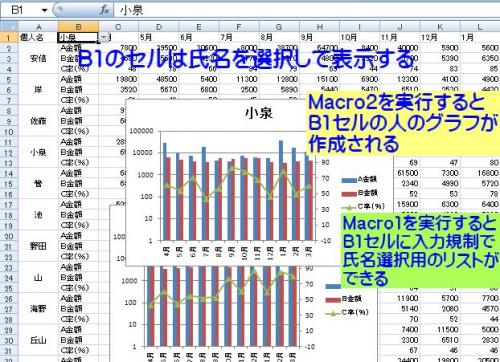Image resolution: width=500 pixels, height=362 pixels.
Task: Select column L header
Action: tap(480, 27)
